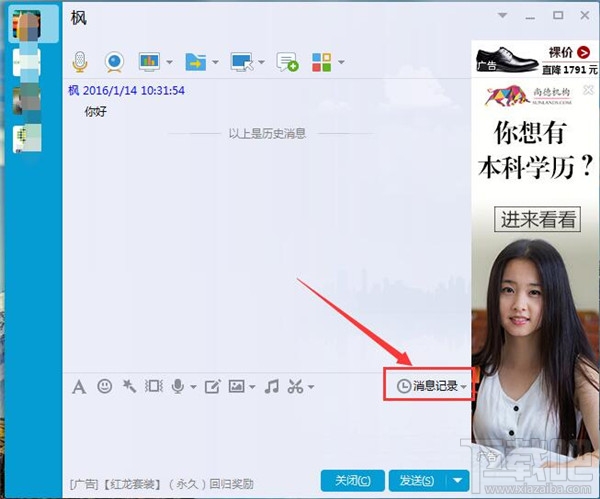Expand the voice message dropdown arrow
Screen dimensions: 600x499
(193, 387)
